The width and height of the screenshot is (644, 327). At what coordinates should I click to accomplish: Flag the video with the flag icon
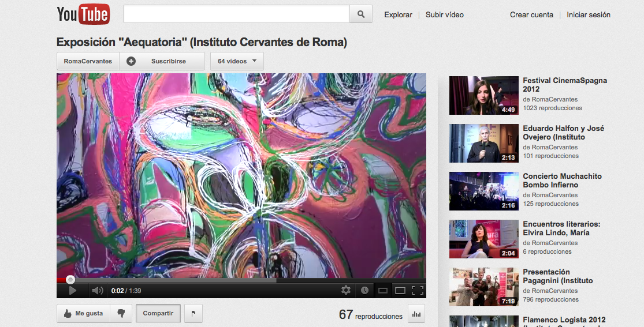(x=193, y=314)
